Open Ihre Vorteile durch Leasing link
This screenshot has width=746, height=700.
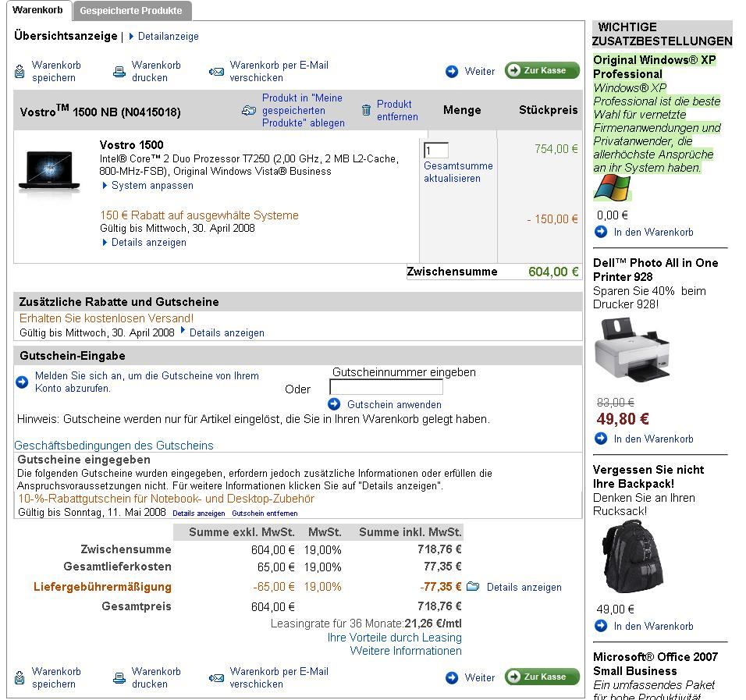click(394, 638)
